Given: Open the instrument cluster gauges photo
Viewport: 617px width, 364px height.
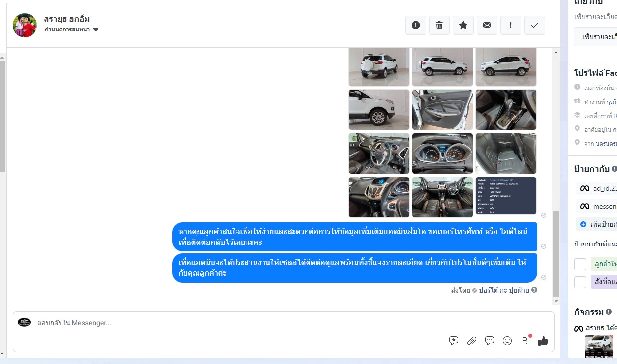Looking at the screenshot, I should pos(442,153).
